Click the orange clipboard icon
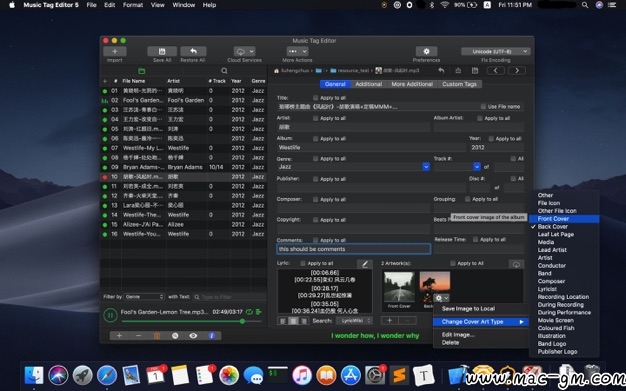626x391 pixels. 157,335
